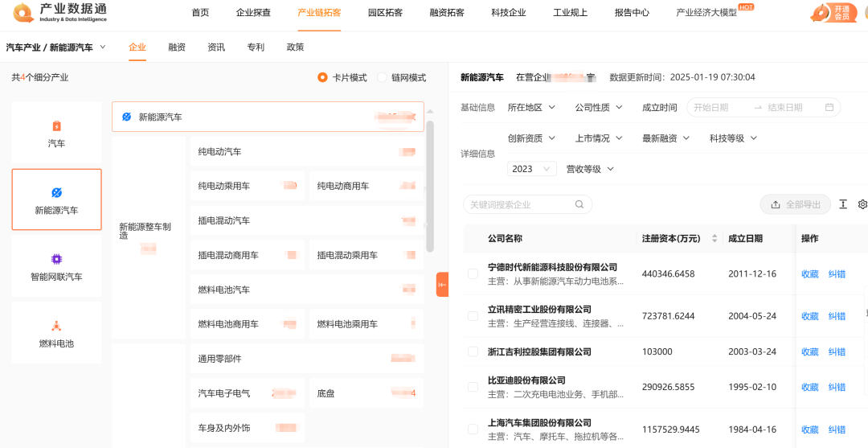The width and height of the screenshot is (868, 448).
Task: Expand the 营收等级 filter
Action: (x=590, y=169)
